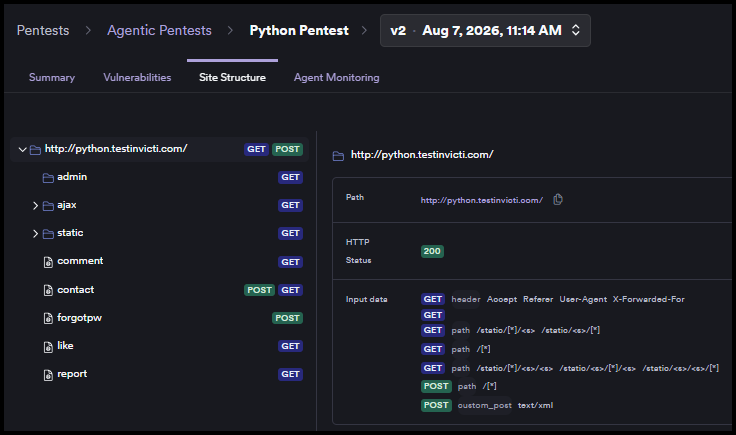Click the Python Pentest breadcrumb title
The width and height of the screenshot is (736, 435).
(x=299, y=31)
